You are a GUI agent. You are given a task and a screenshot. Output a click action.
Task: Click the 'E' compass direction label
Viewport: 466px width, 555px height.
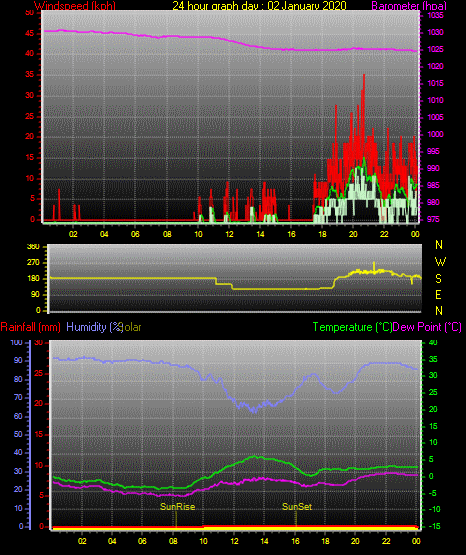click(438, 295)
